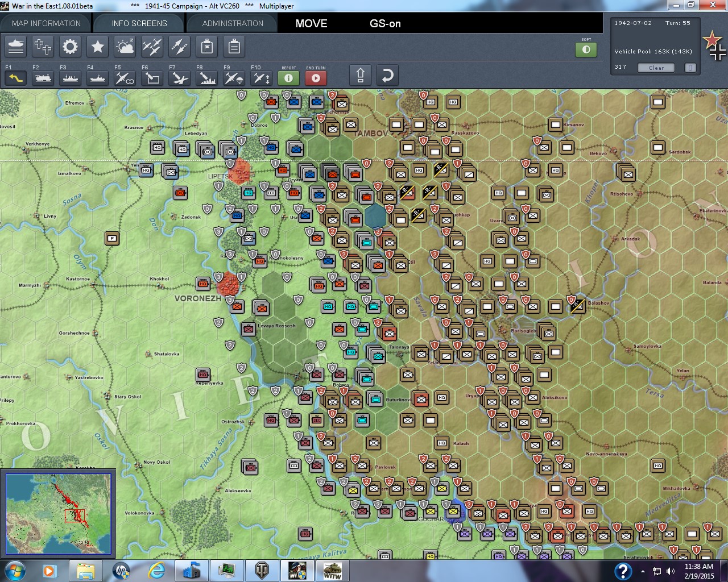This screenshot has height=582, width=728.
Task: Select the F9 air transport mode
Action: tap(234, 78)
